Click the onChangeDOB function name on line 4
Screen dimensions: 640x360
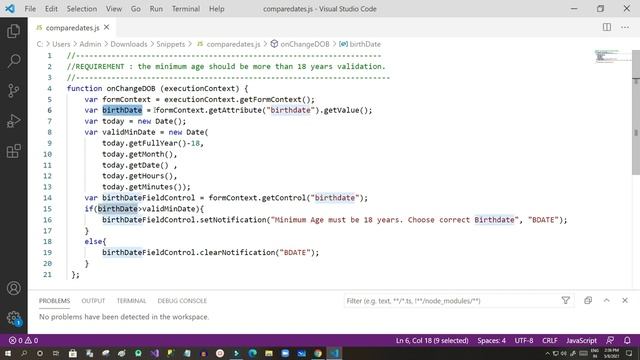pyautogui.click(x=131, y=89)
